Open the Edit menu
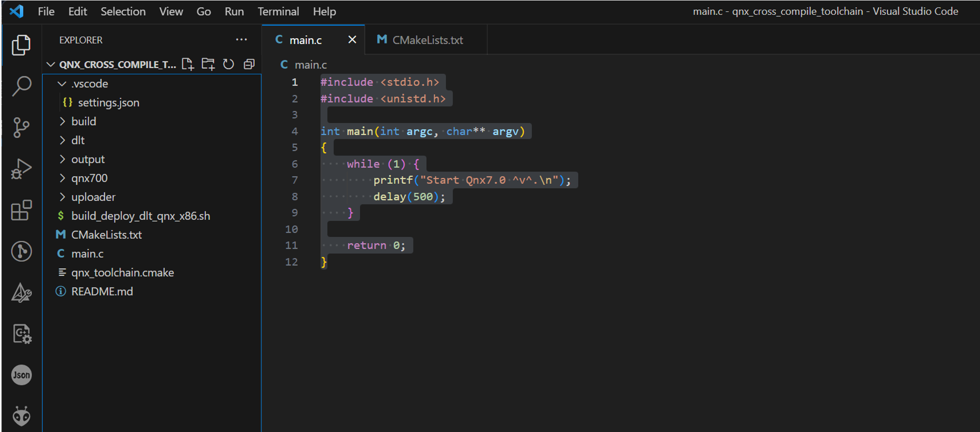This screenshot has height=432, width=980. 78,11
